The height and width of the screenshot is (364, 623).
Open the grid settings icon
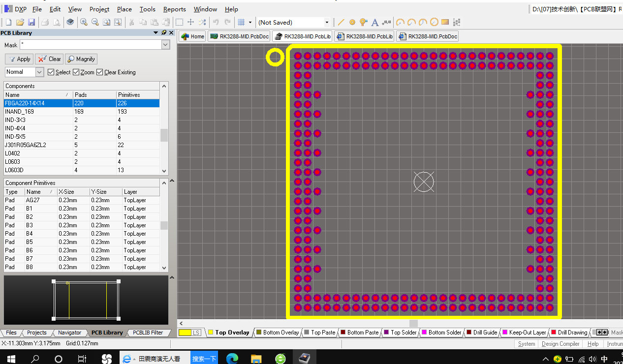pos(241,22)
